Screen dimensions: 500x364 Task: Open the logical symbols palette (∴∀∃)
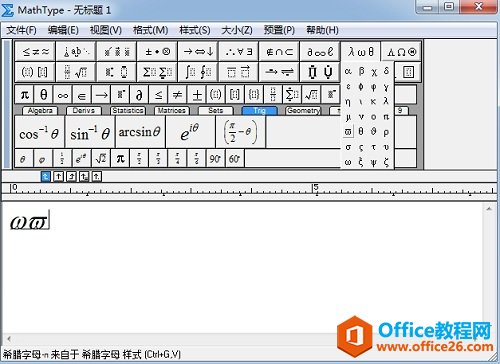click(x=239, y=52)
